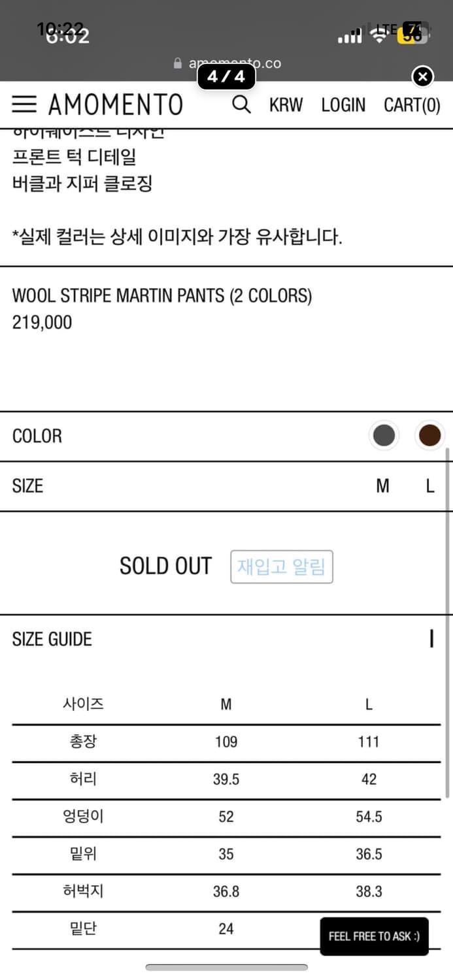Select the gray color swatch
Viewport: 453px width, 980px height.
(x=384, y=436)
